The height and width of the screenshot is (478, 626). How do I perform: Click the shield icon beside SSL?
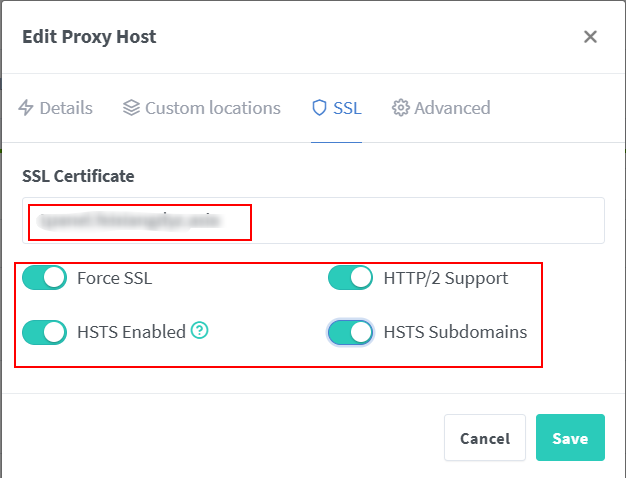point(320,108)
